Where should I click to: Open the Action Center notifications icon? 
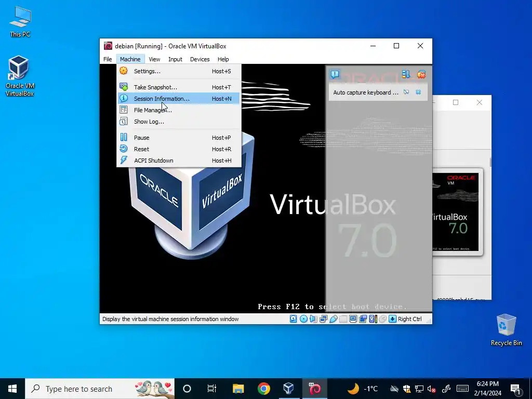point(516,389)
